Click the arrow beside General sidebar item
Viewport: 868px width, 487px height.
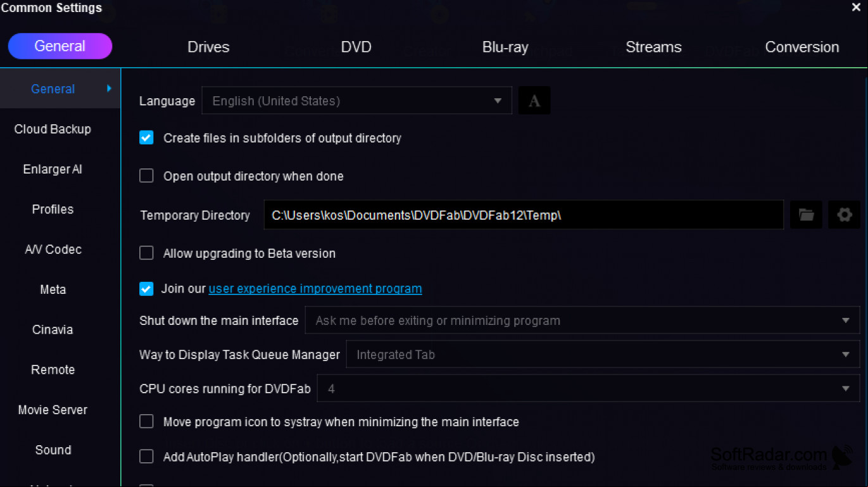109,89
